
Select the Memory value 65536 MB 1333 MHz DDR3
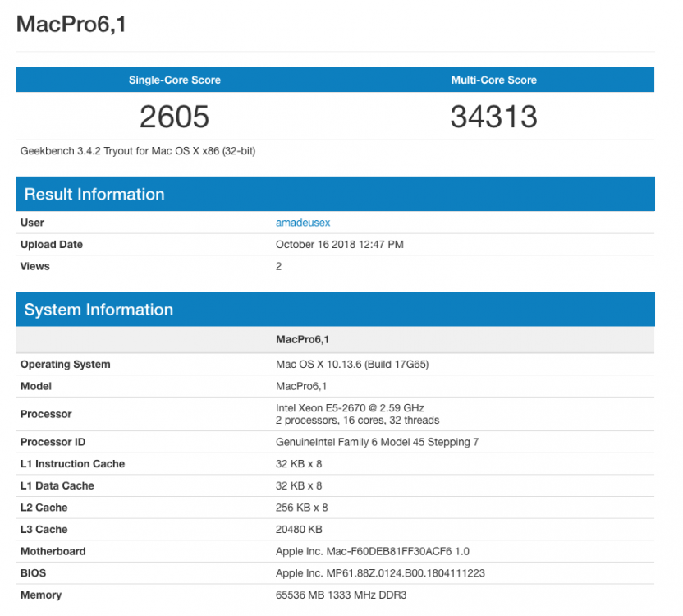(x=341, y=595)
